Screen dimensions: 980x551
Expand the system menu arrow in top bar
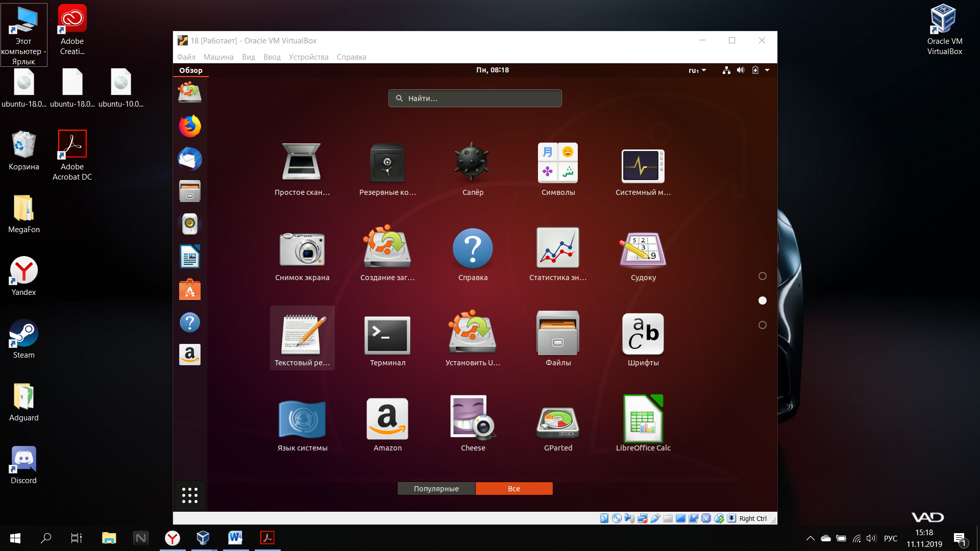coord(767,70)
